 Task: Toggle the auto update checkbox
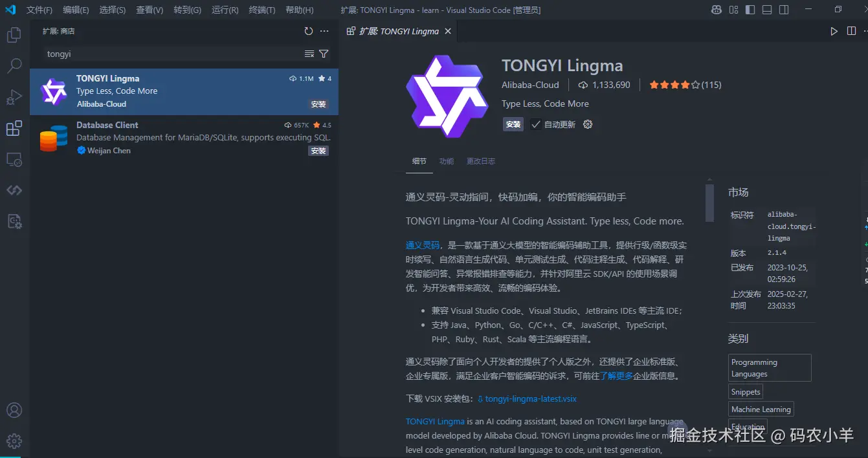535,124
